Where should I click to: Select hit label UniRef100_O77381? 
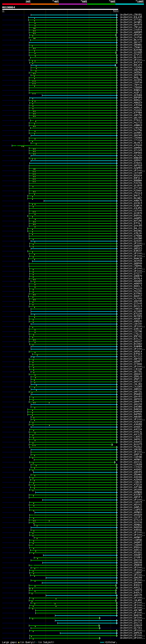coord(131,20)
